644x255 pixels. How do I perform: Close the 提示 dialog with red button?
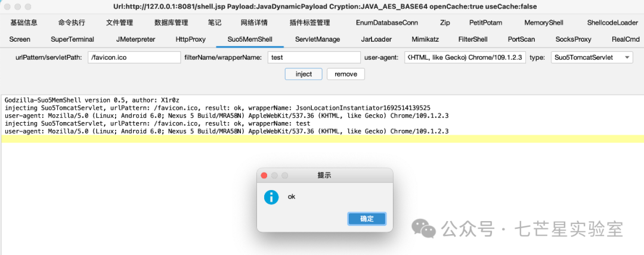pyautogui.click(x=264, y=175)
